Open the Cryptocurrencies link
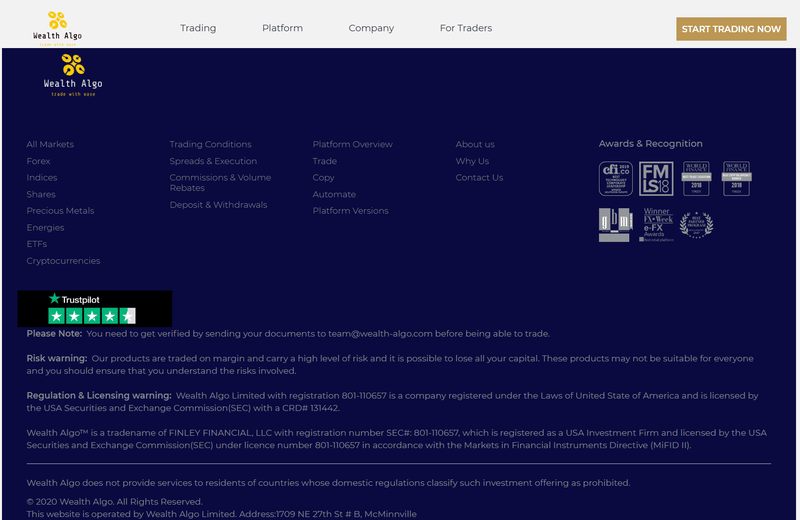 tap(63, 261)
